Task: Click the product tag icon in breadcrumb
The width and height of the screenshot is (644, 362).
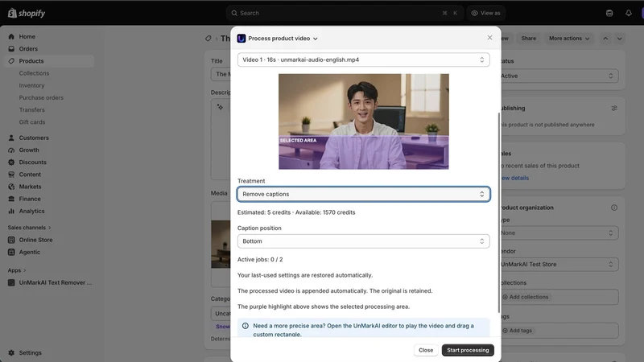Action: point(208,38)
